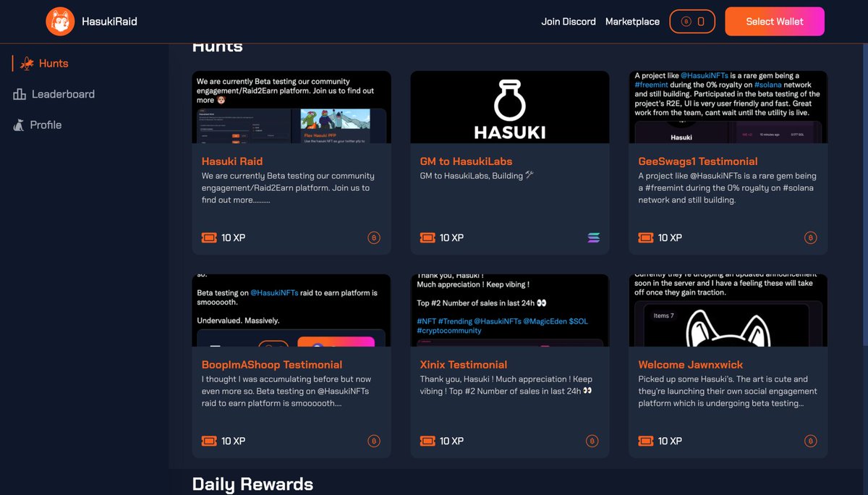Click the XP ticket icon on Welcome Jawnxwick card
868x495 pixels.
[646, 441]
